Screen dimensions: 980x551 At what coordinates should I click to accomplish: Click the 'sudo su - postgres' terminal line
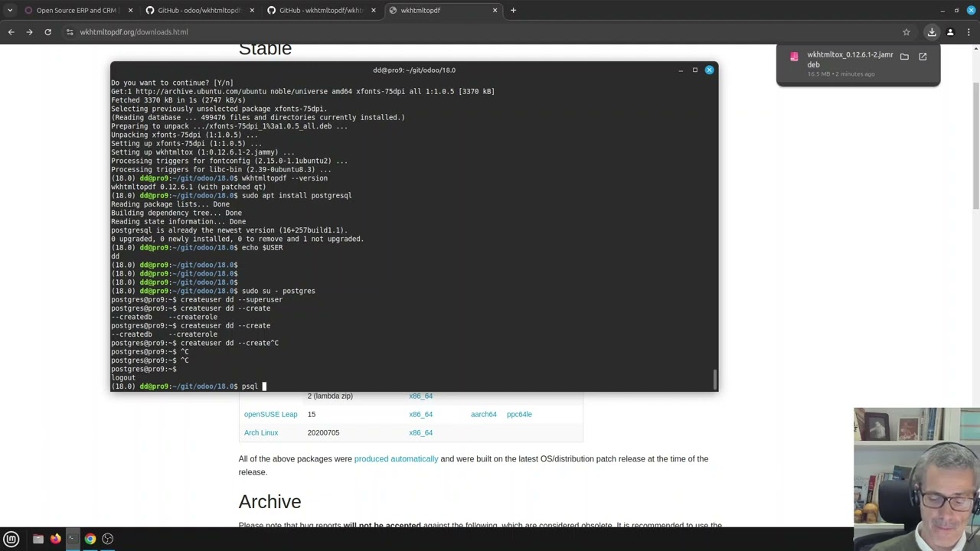tap(213, 291)
